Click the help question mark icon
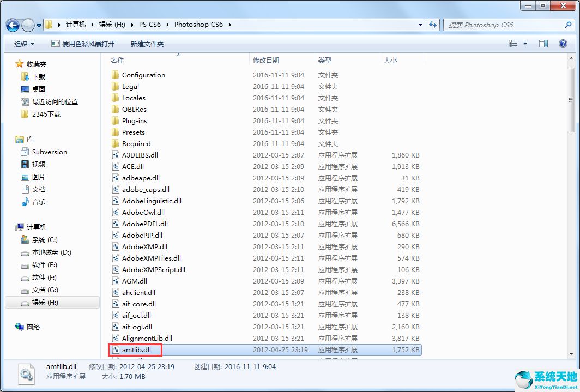The width and height of the screenshot is (580, 392). click(563, 44)
